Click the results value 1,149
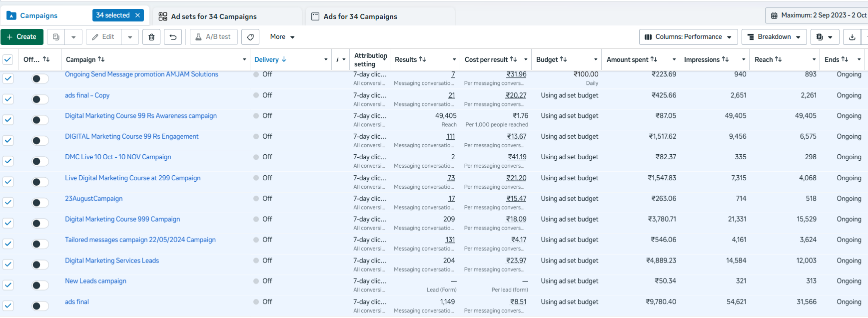 (447, 302)
